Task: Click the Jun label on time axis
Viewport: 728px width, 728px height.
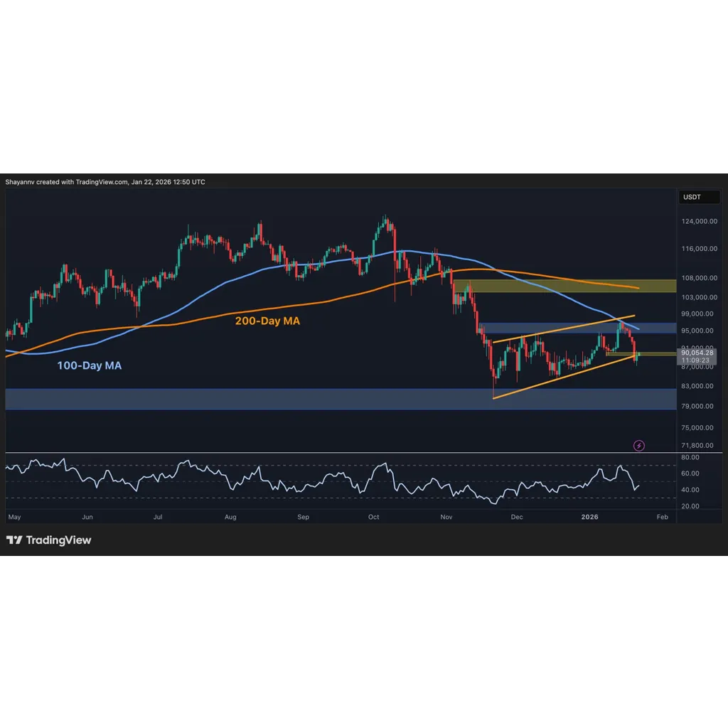Action: coord(87,518)
